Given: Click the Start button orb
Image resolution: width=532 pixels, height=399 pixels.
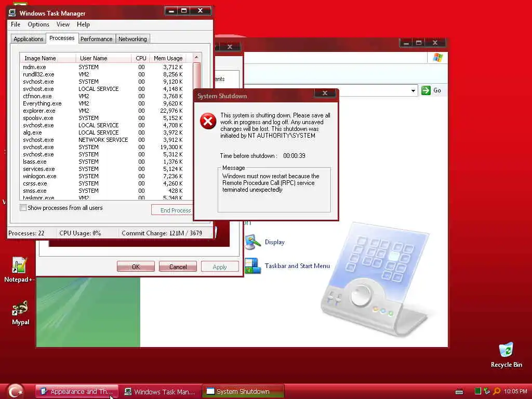Looking at the screenshot, I should coord(16,392).
